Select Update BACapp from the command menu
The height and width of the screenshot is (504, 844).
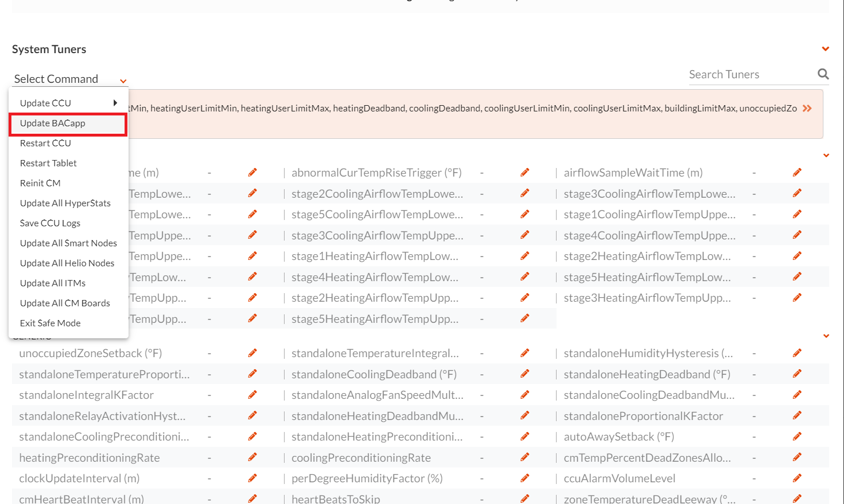click(x=53, y=123)
